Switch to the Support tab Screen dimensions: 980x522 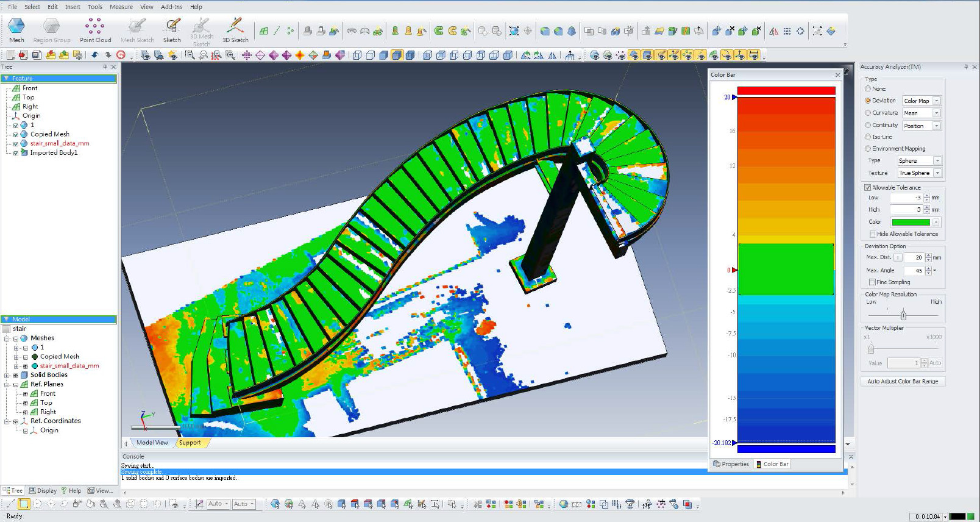[190, 443]
